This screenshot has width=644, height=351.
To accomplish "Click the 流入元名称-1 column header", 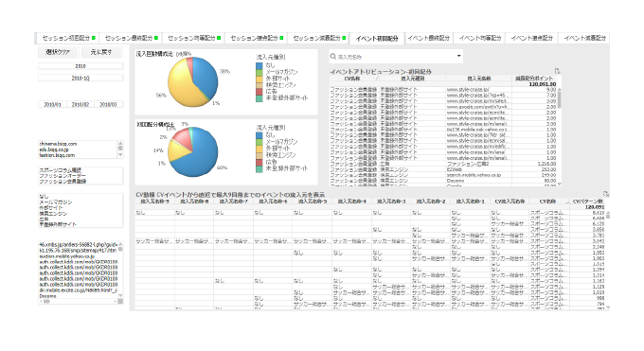I will click(x=471, y=202).
